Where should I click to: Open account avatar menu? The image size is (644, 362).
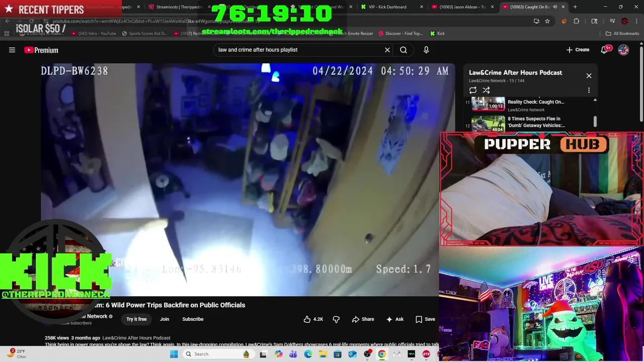623,50
